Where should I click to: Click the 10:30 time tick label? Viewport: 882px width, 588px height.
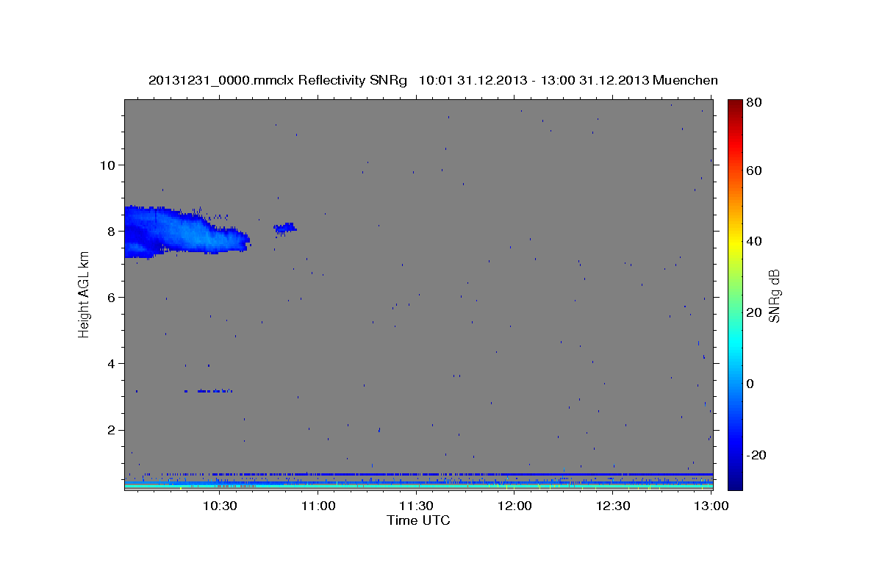click(219, 506)
